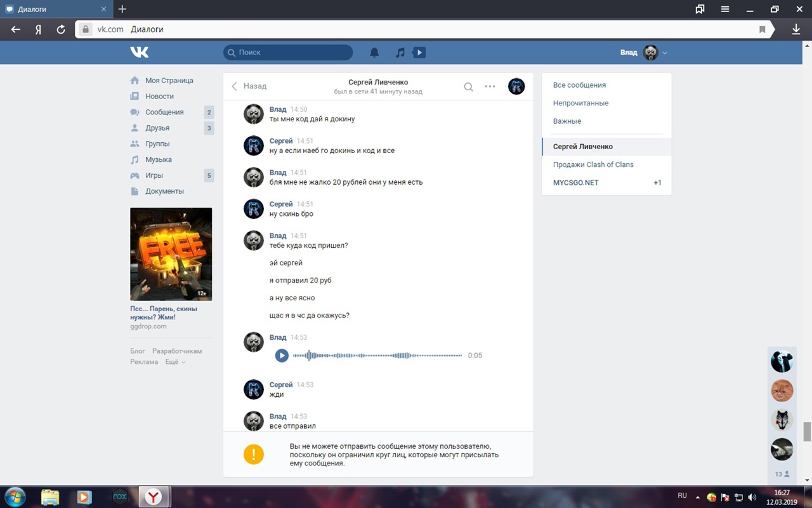Play the 0:05 voice message

coord(282,356)
